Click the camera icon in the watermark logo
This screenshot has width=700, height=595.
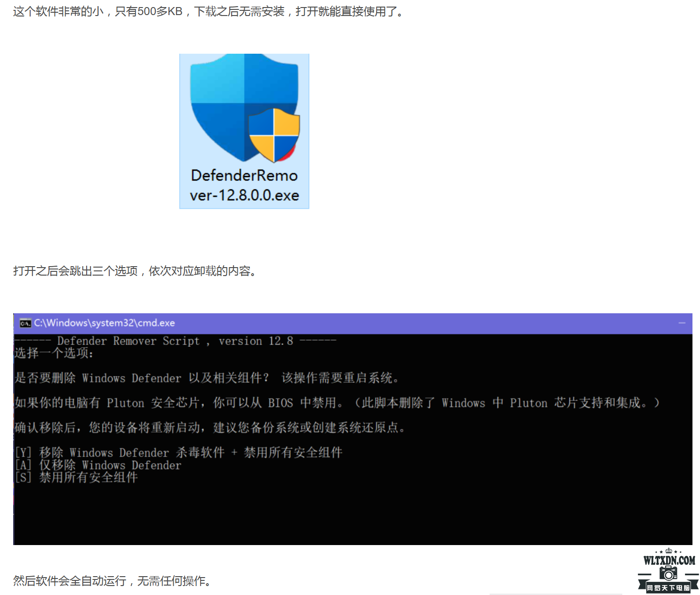click(668, 573)
